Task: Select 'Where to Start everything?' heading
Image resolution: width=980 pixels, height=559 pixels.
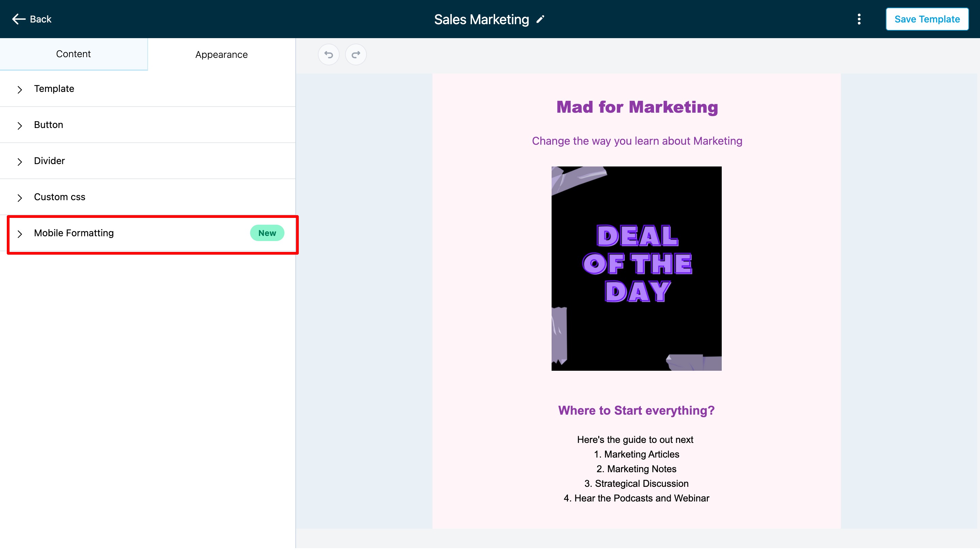Action: [x=636, y=411]
